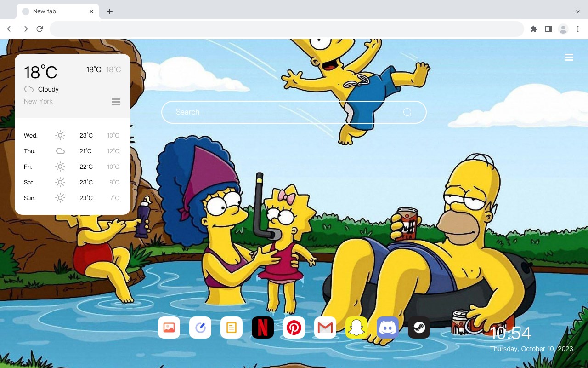Viewport: 588px width, 368px height.
Task: Click Sunday's 7°C low temperature
Action: click(114, 198)
